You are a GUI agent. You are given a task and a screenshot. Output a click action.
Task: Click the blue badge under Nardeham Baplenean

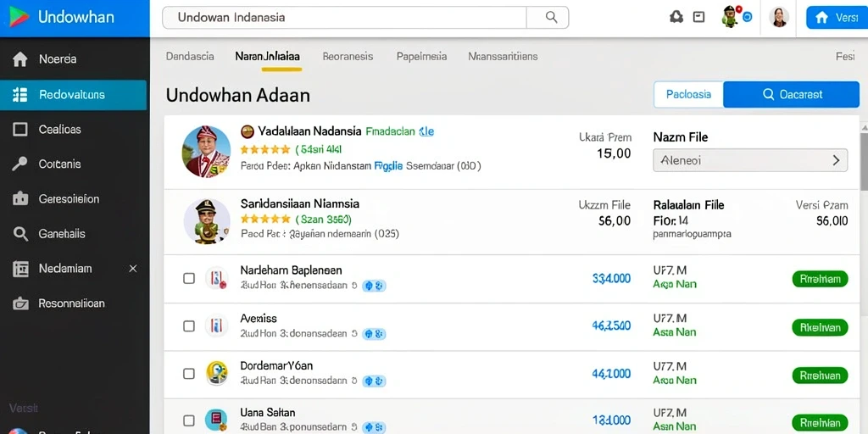(374, 287)
